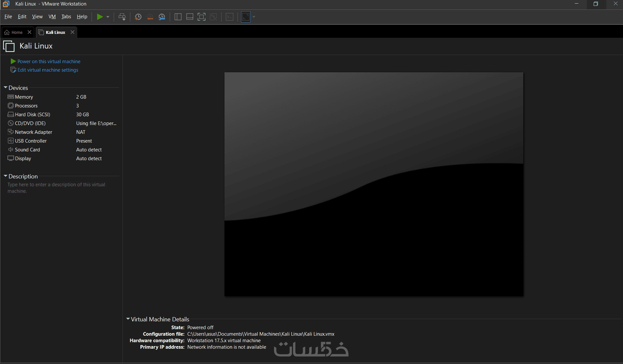Viewport: 623px width, 364px height.
Task: Open the Snapshot Manager toolbar icon
Action: pyautogui.click(x=162, y=17)
